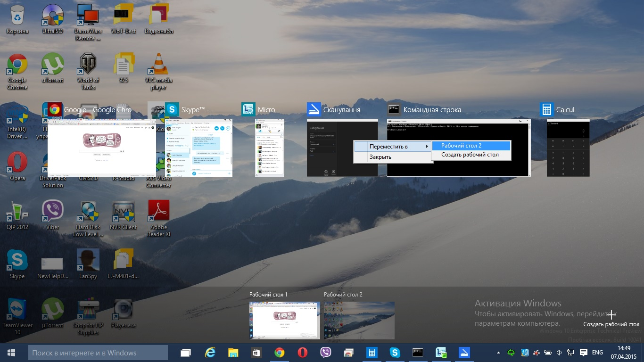Open the Opera desktop shortcut
This screenshot has width=644, height=362.
click(x=17, y=166)
